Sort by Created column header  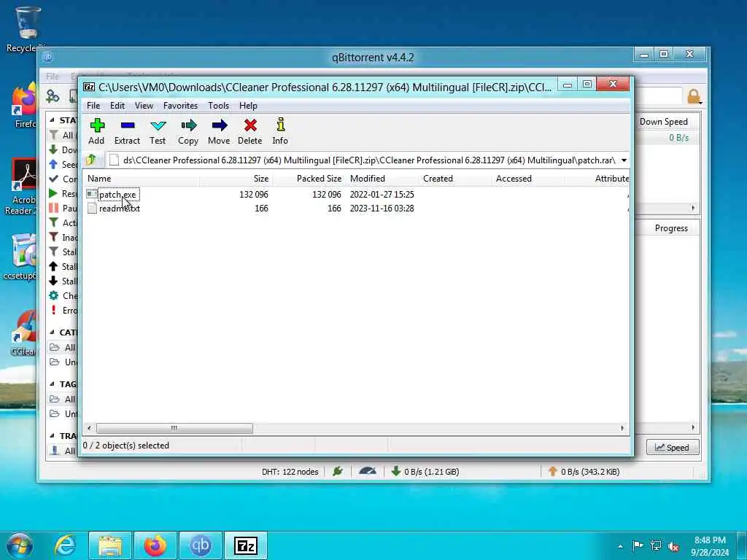coord(455,179)
